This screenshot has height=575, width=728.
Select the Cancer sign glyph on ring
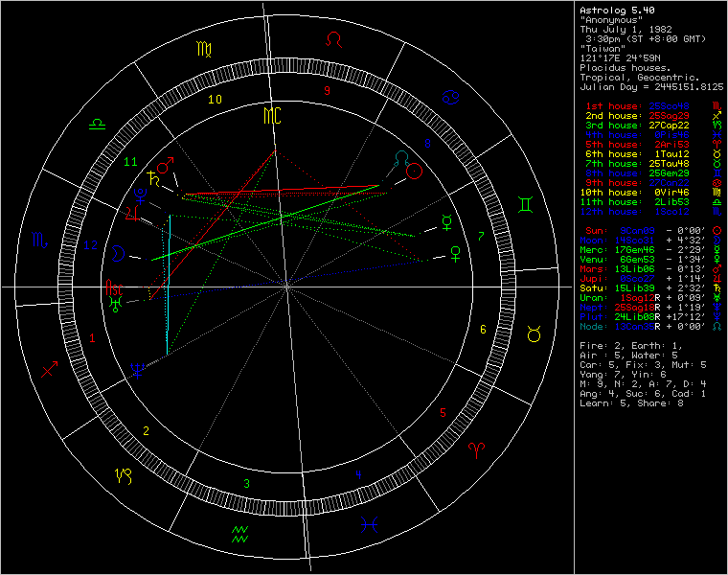pyautogui.click(x=450, y=97)
